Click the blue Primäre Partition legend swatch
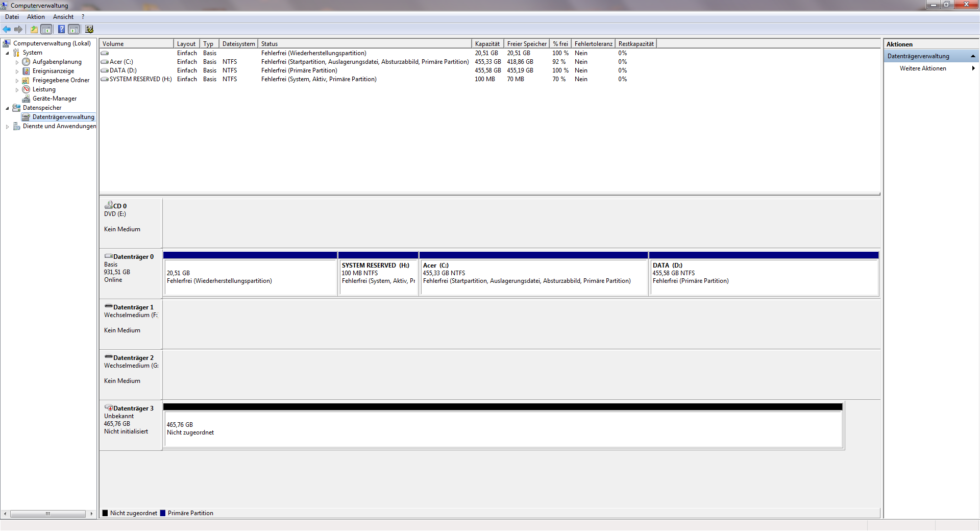Screen dimensions: 980x531 pos(163,513)
